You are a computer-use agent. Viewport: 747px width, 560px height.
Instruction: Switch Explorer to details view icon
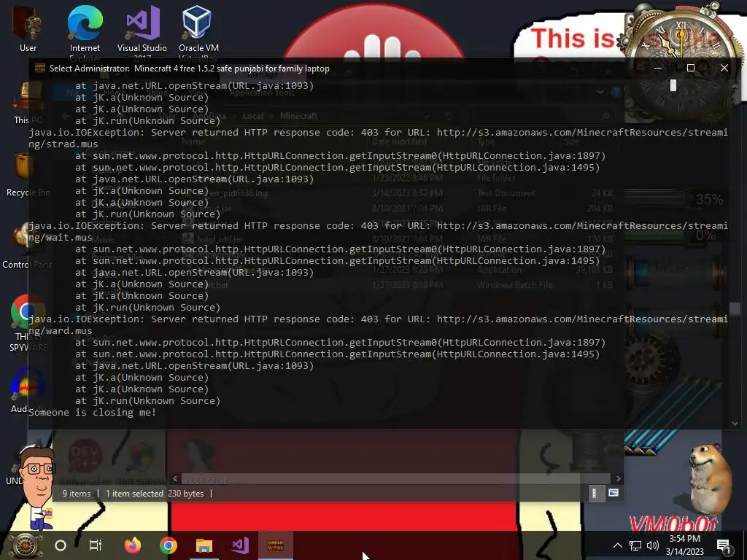595,494
